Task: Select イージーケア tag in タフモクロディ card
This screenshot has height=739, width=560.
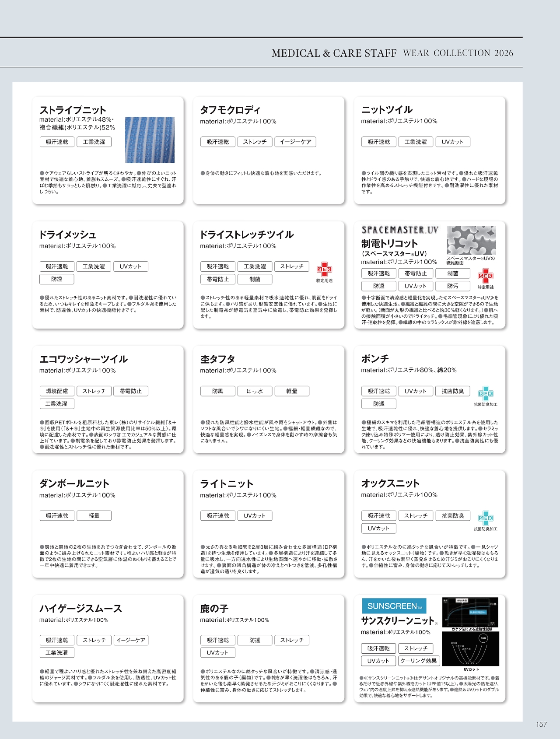Action: (295, 142)
